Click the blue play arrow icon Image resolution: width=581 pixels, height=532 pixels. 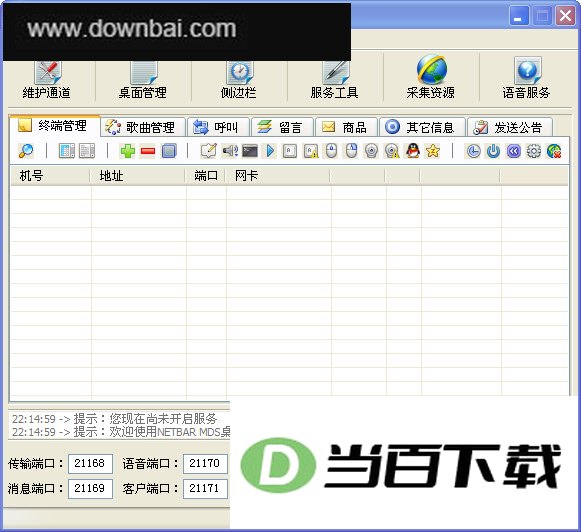(270, 151)
